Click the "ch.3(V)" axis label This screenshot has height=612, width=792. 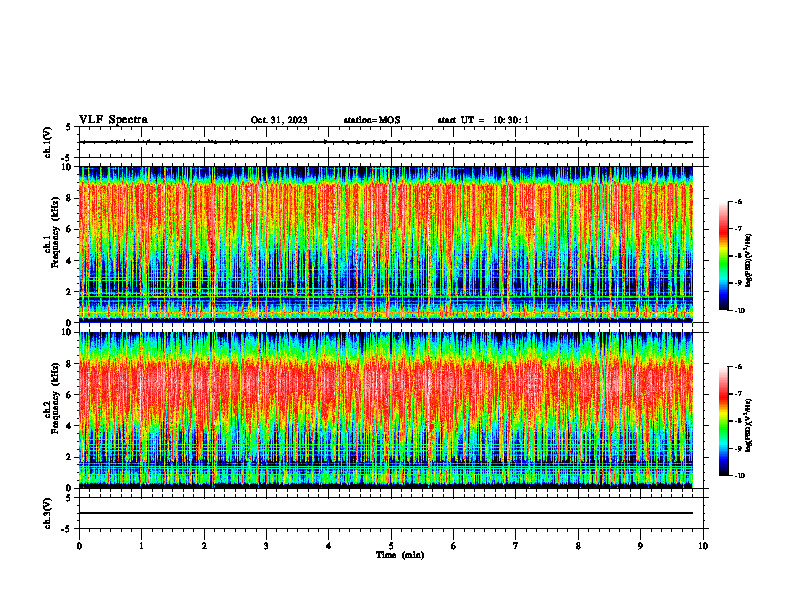click(x=48, y=513)
